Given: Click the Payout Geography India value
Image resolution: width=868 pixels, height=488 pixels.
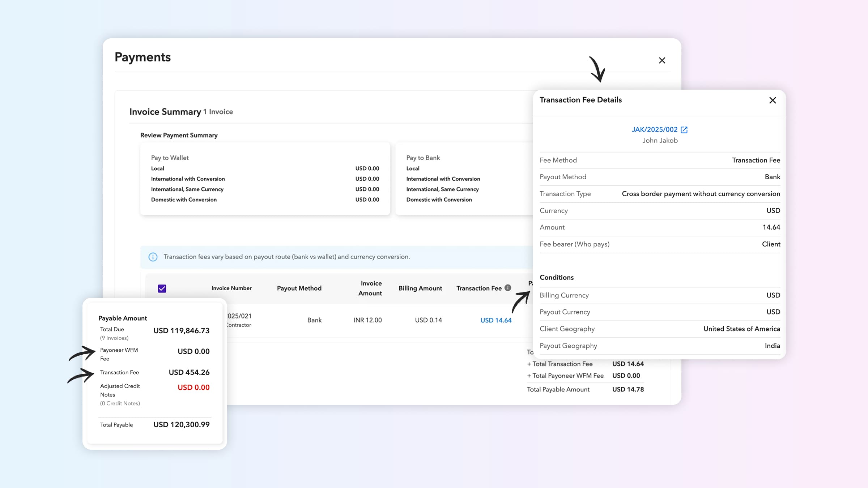Looking at the screenshot, I should [x=773, y=346].
